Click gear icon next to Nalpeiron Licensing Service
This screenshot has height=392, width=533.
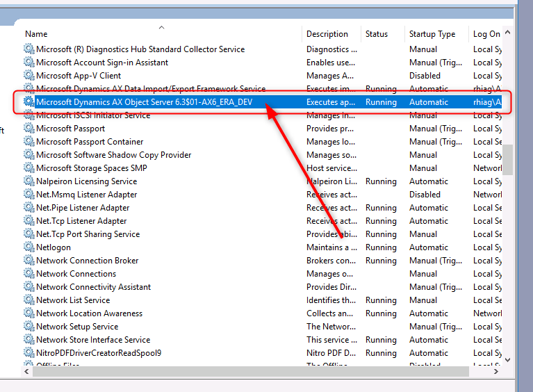[28, 181]
